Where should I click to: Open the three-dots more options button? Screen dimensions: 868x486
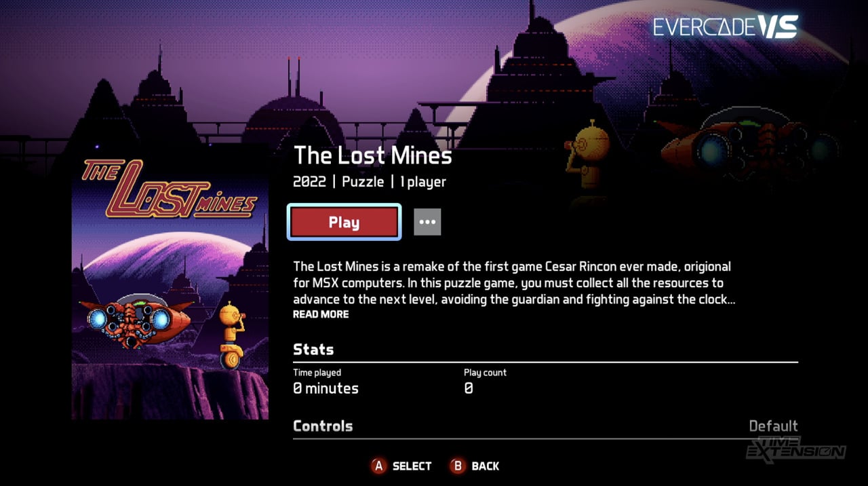pyautogui.click(x=427, y=222)
